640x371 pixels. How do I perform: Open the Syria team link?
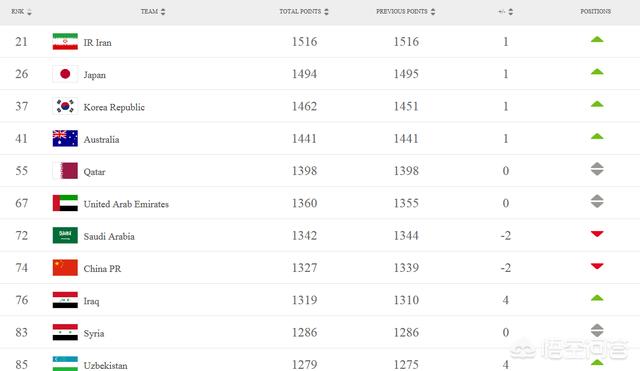(94, 333)
